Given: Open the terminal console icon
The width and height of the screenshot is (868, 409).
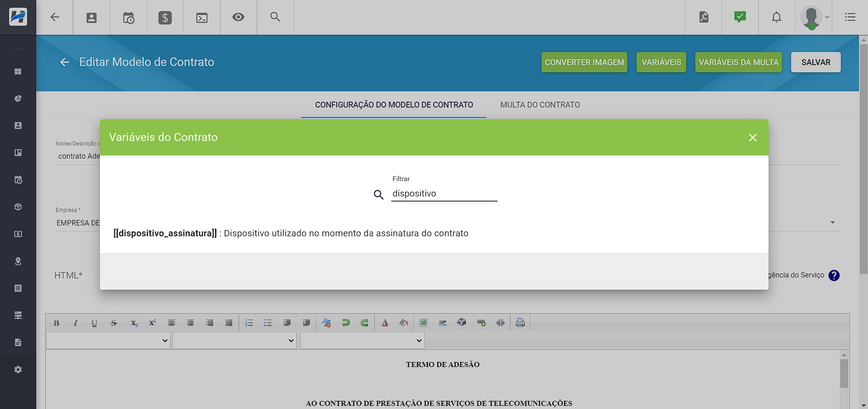Looking at the screenshot, I should point(202,18).
